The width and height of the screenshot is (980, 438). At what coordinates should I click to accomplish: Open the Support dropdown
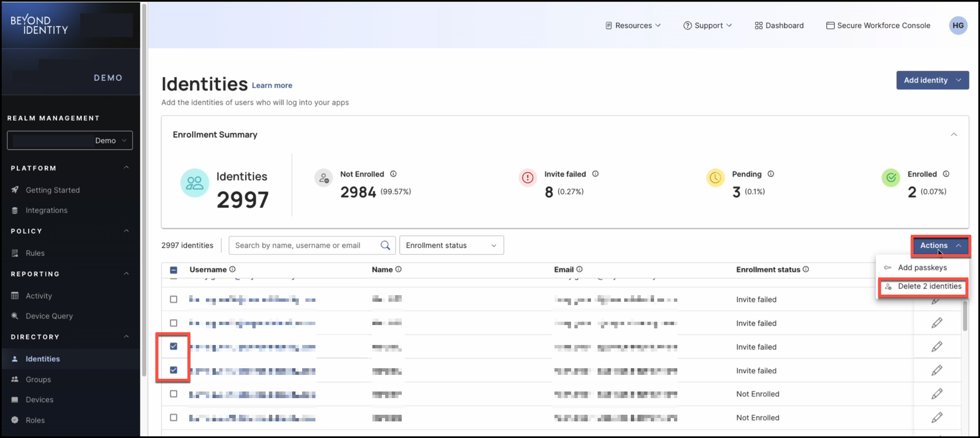pos(708,25)
